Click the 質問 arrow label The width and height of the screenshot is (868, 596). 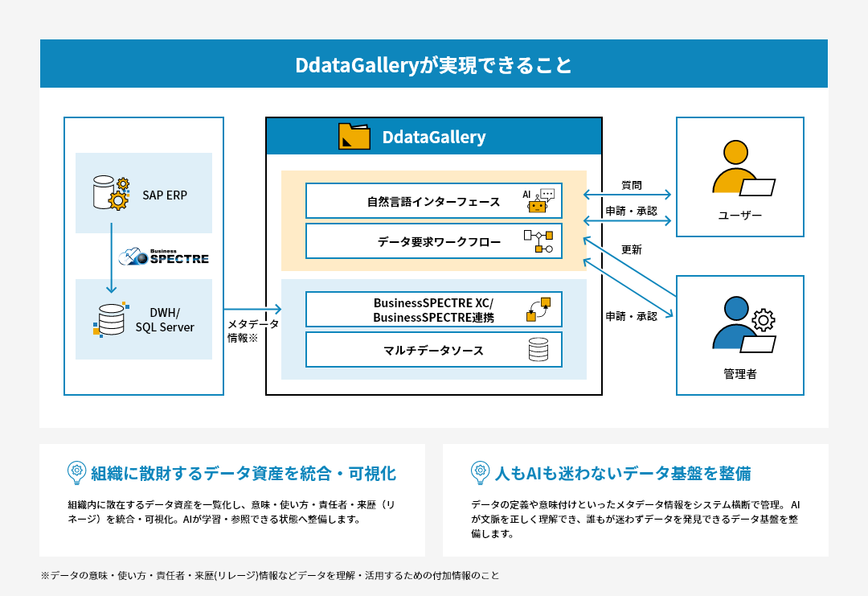[632, 185]
